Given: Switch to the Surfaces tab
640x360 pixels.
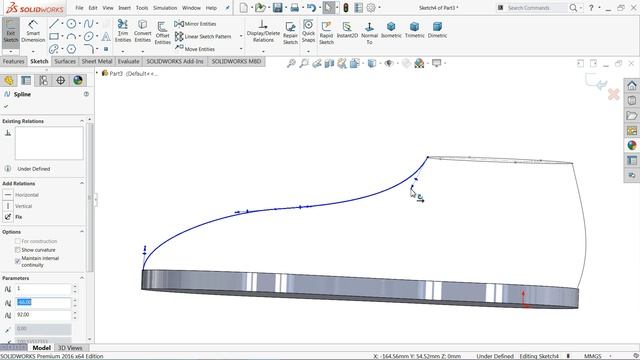Looking at the screenshot, I should [x=65, y=61].
